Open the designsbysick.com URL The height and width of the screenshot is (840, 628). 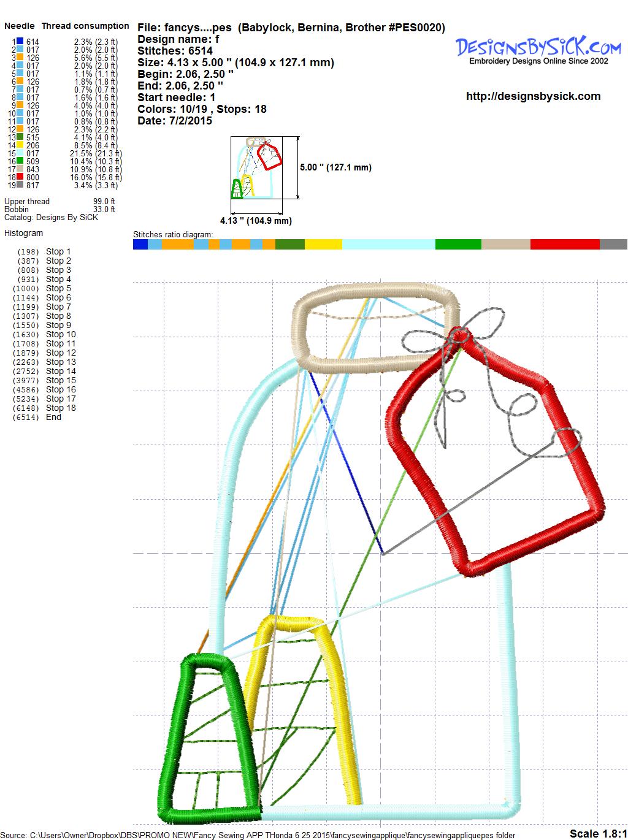click(x=533, y=96)
